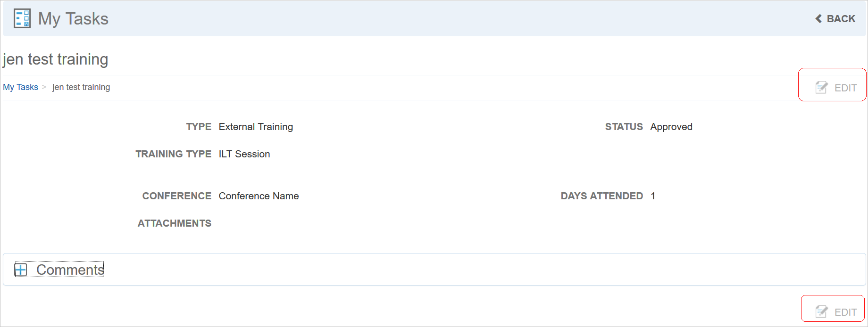Click the 'jen test training' page title
This screenshot has height=327, width=868.
(56, 59)
